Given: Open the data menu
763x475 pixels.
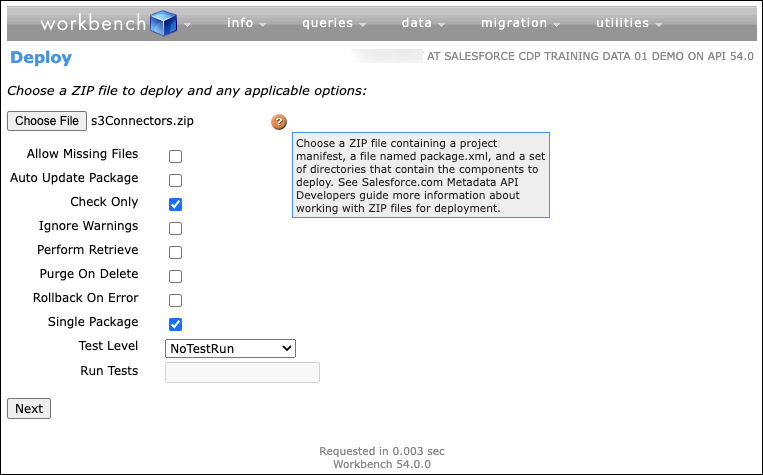Looking at the screenshot, I should point(423,23).
